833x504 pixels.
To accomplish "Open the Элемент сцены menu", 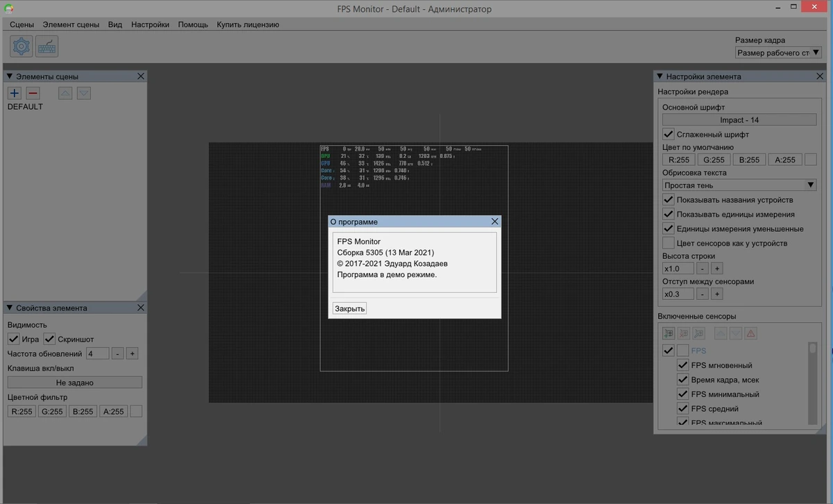I will pos(71,24).
